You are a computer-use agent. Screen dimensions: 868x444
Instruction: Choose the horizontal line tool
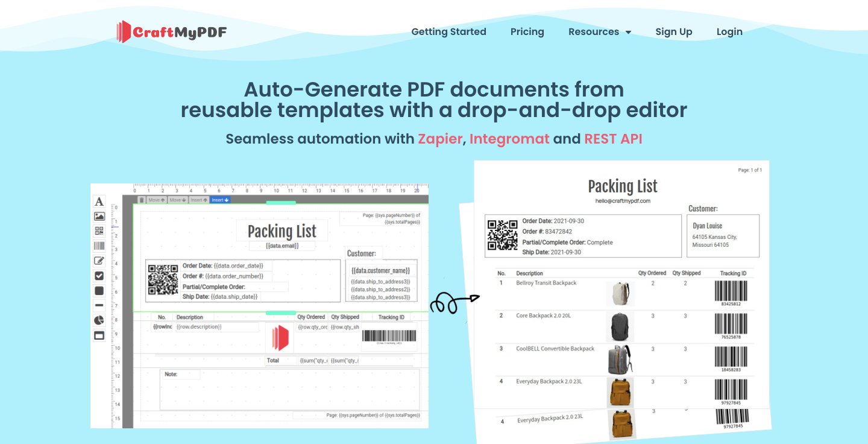[x=99, y=305]
